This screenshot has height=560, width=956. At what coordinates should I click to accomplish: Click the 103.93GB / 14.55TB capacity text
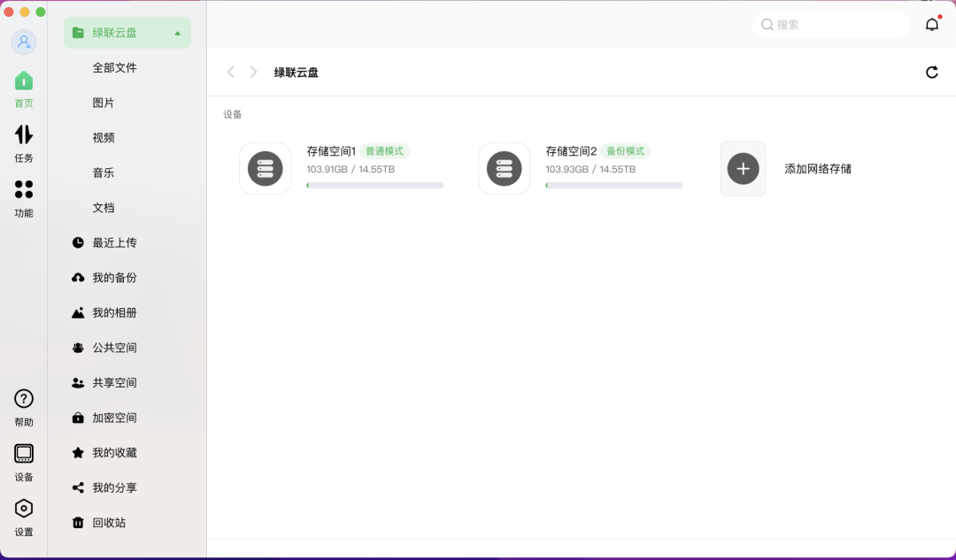pos(590,169)
